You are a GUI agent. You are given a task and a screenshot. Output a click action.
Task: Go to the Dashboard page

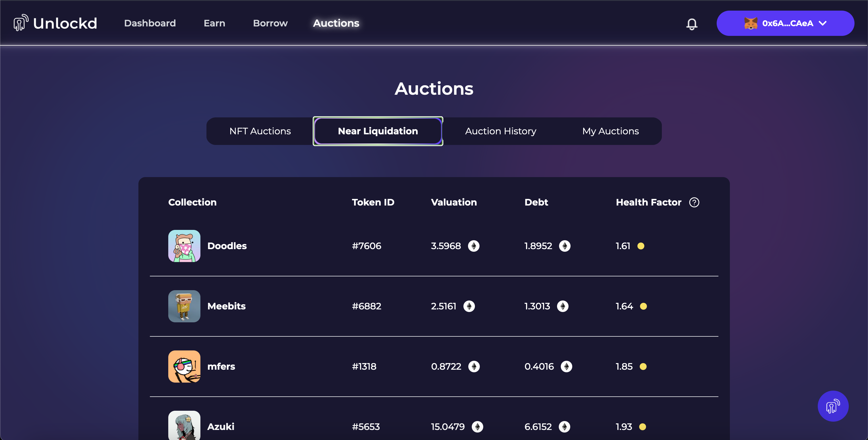pyautogui.click(x=150, y=23)
